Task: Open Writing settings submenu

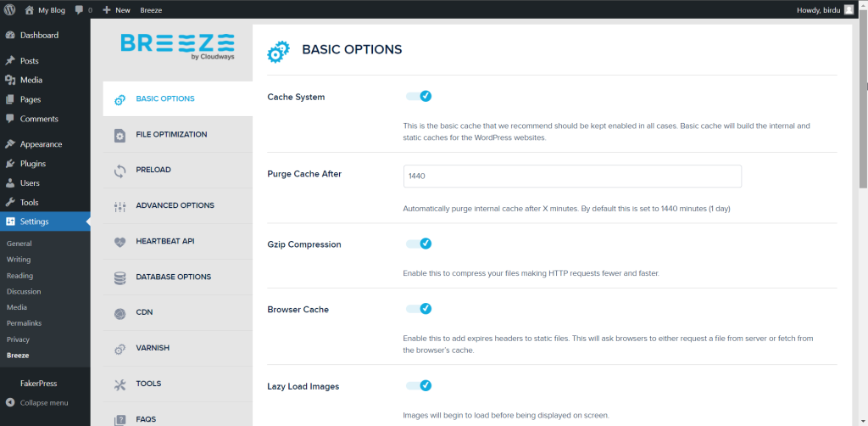Action: (19, 260)
